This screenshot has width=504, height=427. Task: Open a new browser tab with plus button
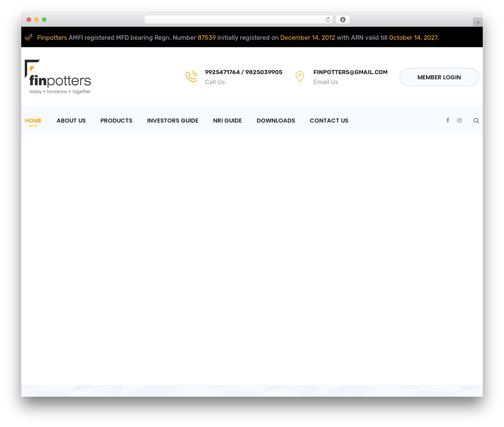point(478,22)
